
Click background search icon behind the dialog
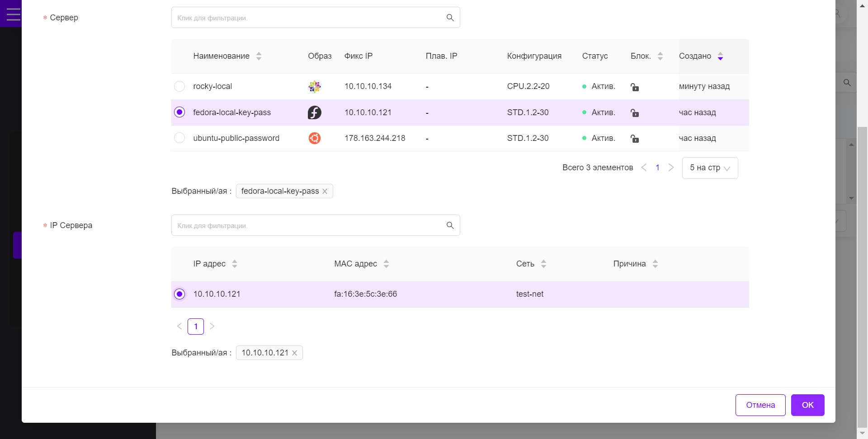pos(847,83)
